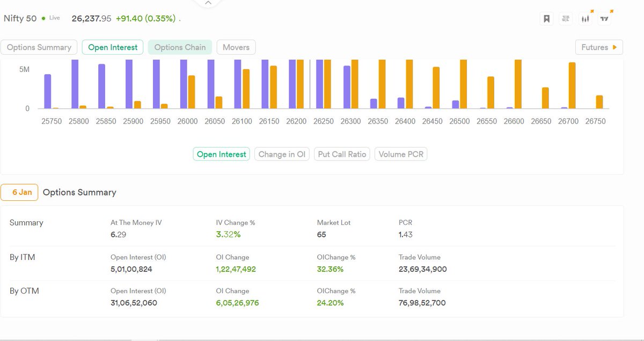Click the orange bar at strike 26650
Screen dimensions: 644x341
point(545,98)
